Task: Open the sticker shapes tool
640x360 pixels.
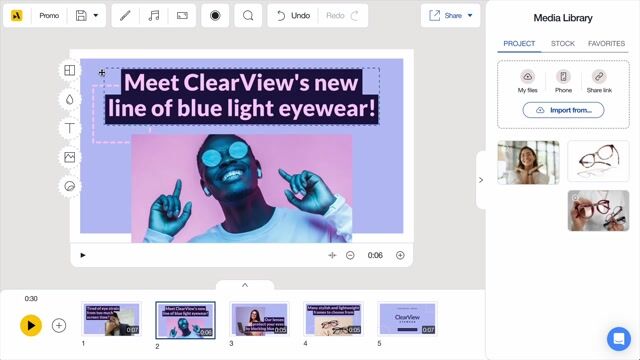Action: [70, 186]
